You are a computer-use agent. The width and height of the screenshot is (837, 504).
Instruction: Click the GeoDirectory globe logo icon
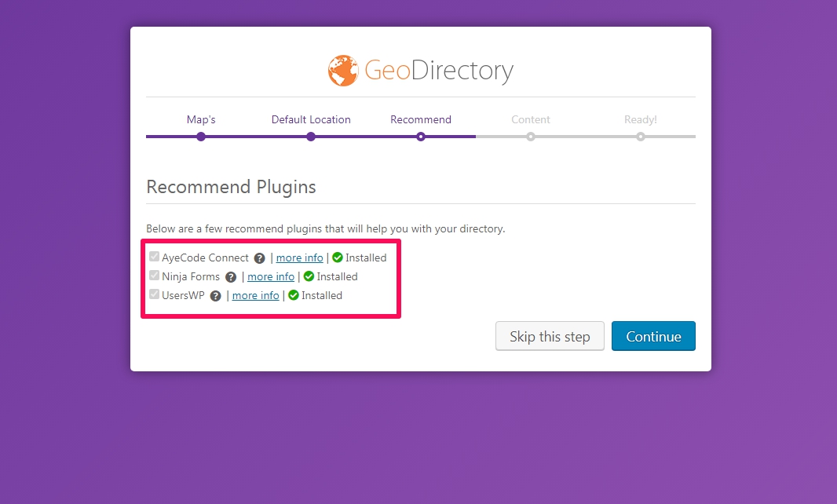click(343, 71)
